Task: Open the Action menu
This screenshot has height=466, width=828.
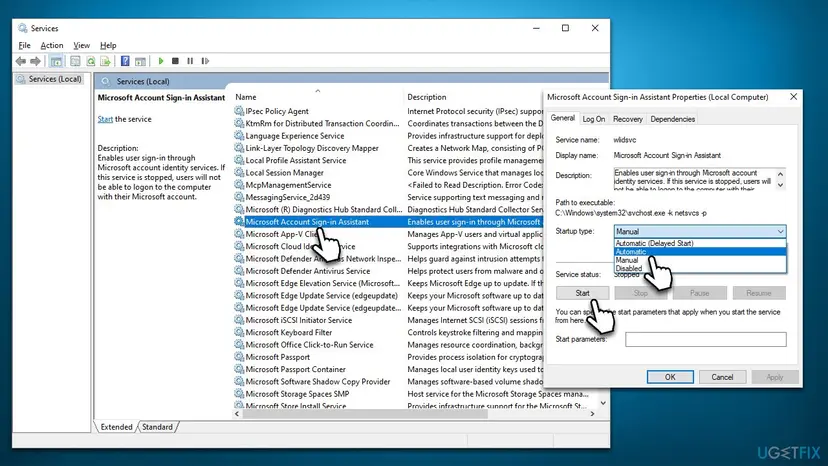Action: [52, 45]
